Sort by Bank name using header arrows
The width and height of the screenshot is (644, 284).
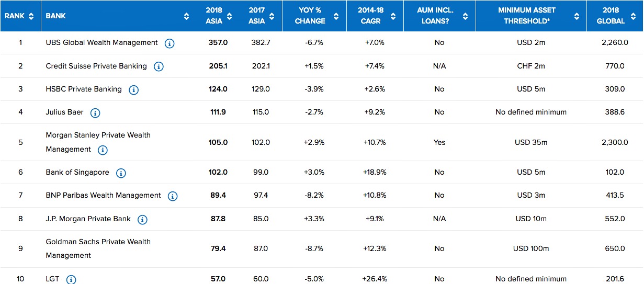(x=187, y=16)
